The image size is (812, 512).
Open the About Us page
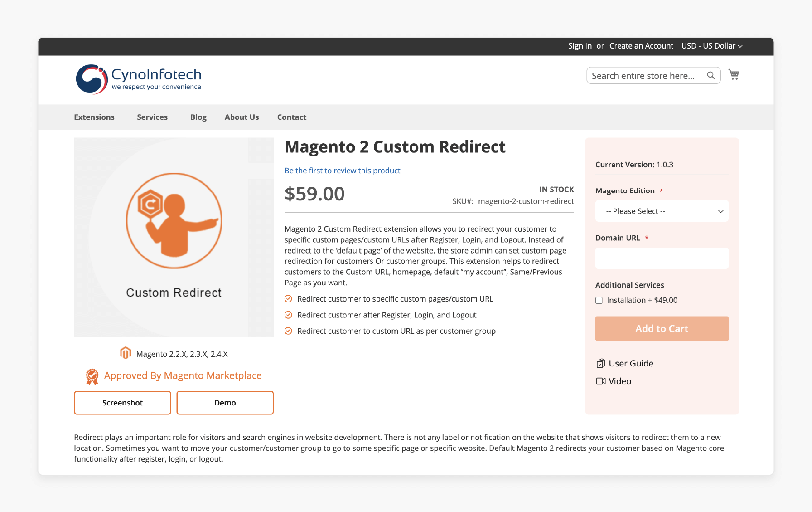click(x=242, y=117)
